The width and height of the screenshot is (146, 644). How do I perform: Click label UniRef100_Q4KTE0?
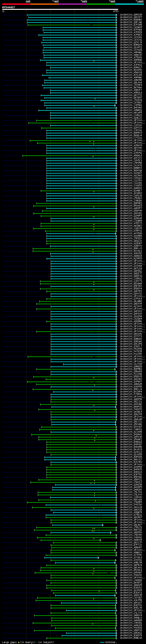[131, 291]
